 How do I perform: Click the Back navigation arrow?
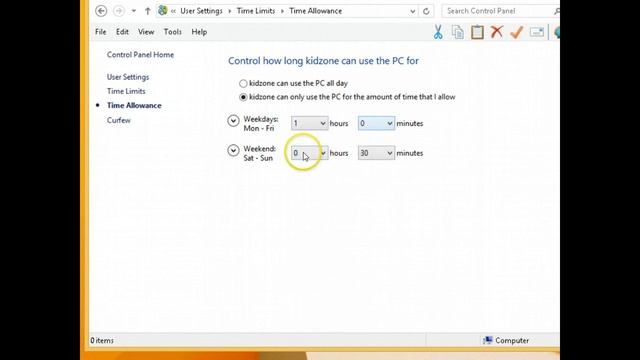click(x=101, y=11)
